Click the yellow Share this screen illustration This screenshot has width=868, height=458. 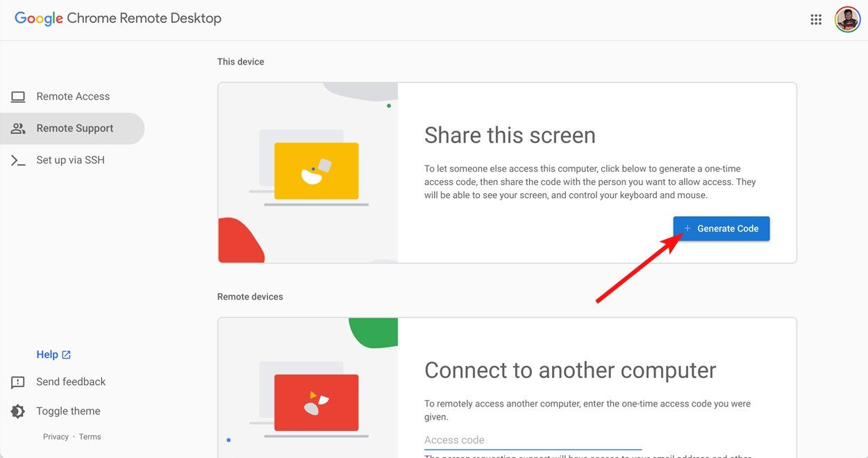tap(316, 171)
